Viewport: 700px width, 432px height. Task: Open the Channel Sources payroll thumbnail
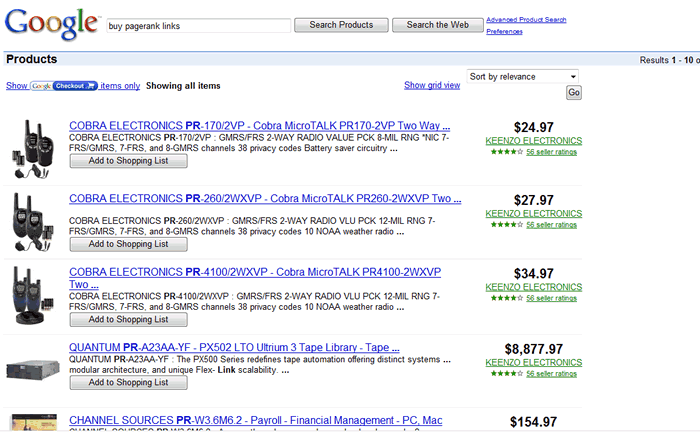(34, 422)
